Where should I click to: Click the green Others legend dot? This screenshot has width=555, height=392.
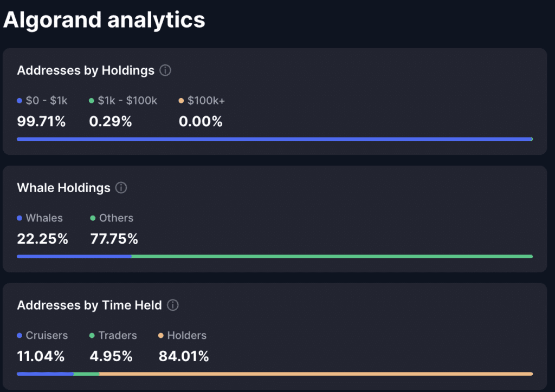93,218
